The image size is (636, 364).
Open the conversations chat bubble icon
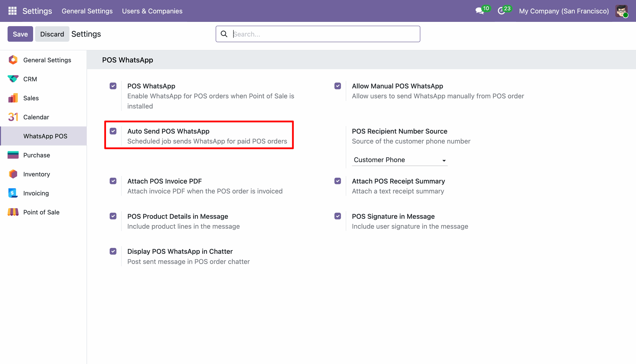click(x=479, y=11)
